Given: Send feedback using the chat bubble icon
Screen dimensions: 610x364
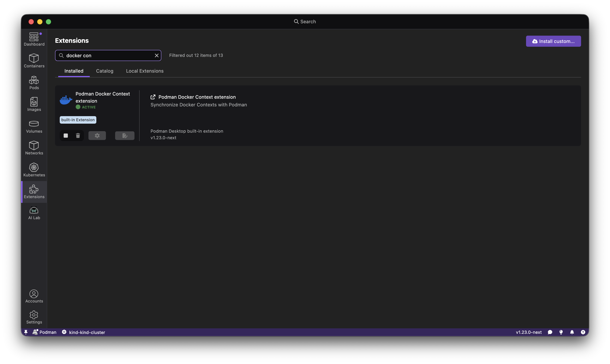Looking at the screenshot, I should click(550, 332).
